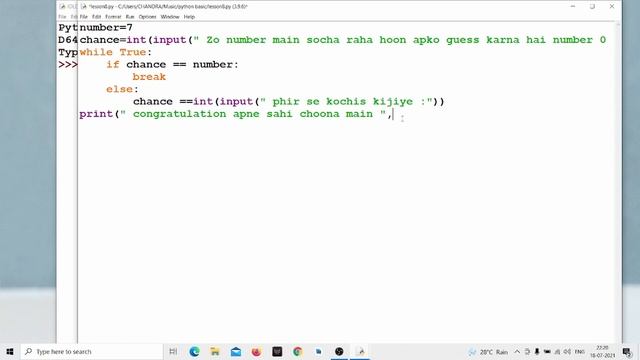Open the small blue app icon next to Chrome
The image size is (640, 360).
[x=318, y=351]
